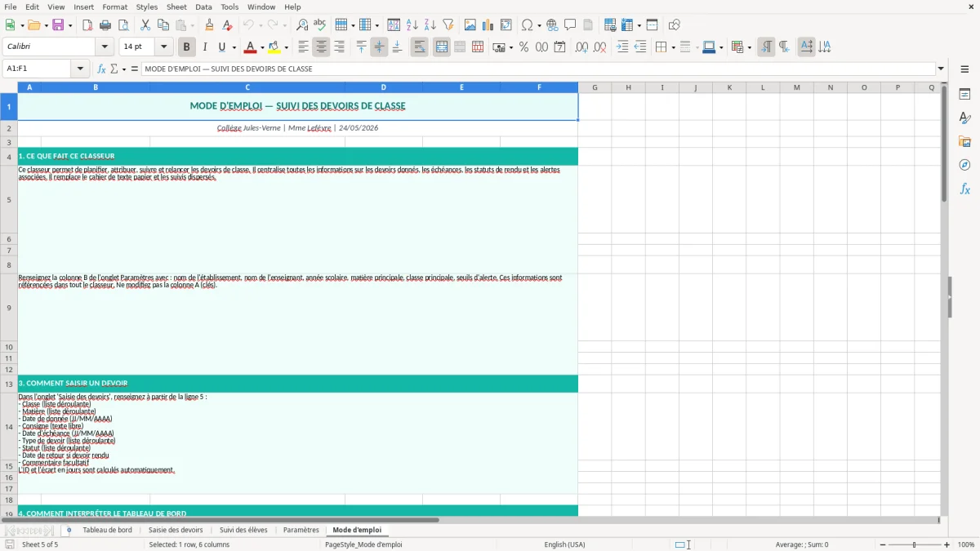Click the zoom out minus button

(883, 544)
